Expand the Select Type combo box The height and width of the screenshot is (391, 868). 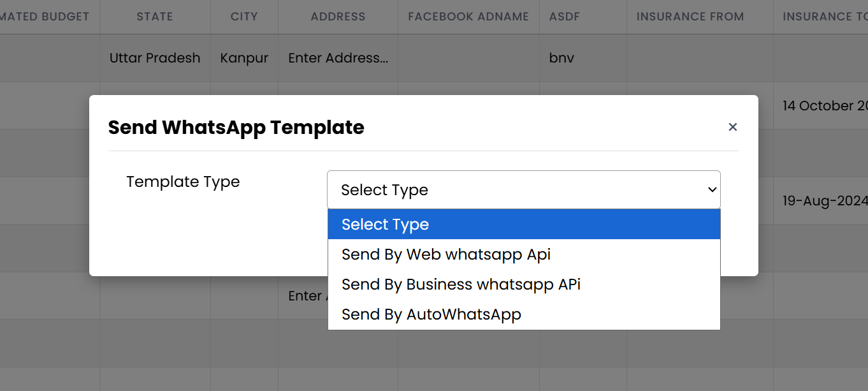(x=523, y=189)
